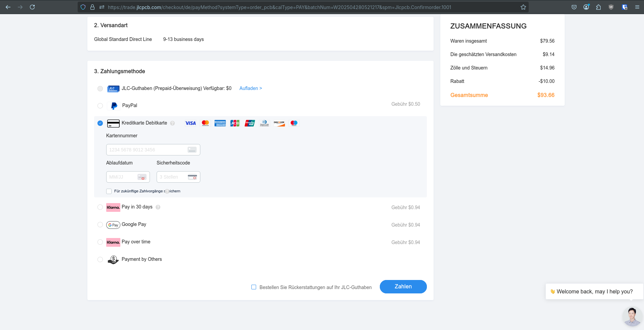Click the Discover card logo
This screenshot has width=644, height=330.
click(x=279, y=123)
